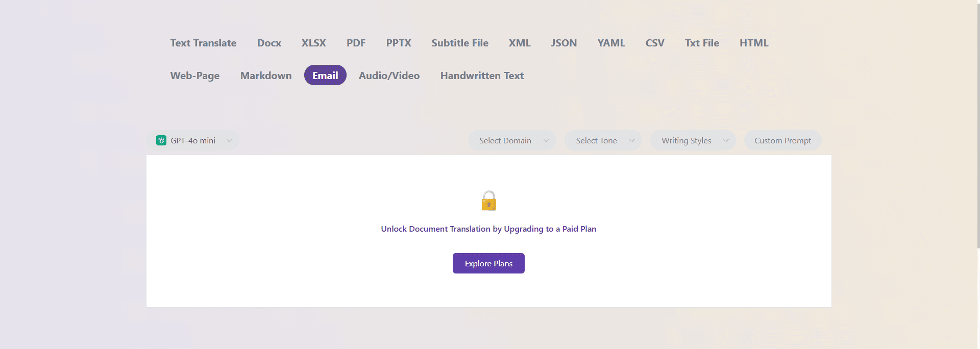Image resolution: width=980 pixels, height=349 pixels.
Task: Switch to the CSV tab
Action: 655,43
